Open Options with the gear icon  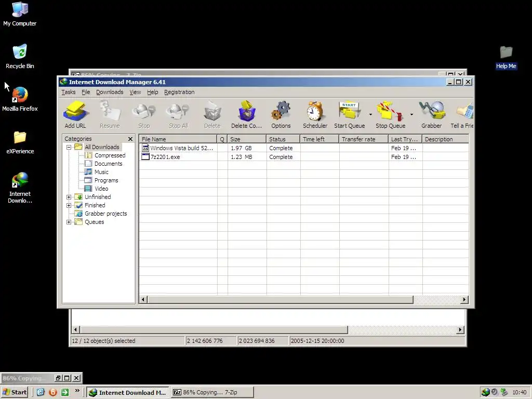281,114
